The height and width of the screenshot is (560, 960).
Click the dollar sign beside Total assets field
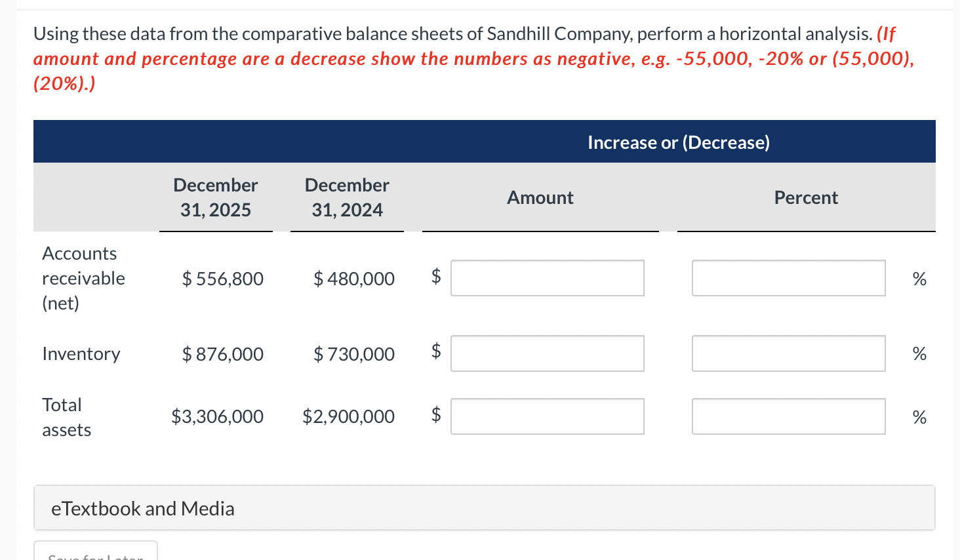pyautogui.click(x=435, y=414)
